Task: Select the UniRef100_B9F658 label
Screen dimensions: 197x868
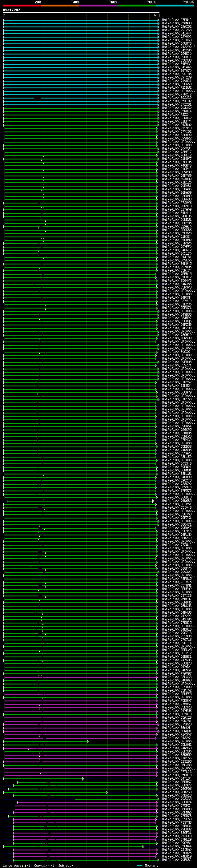Action: (x=176, y=84)
